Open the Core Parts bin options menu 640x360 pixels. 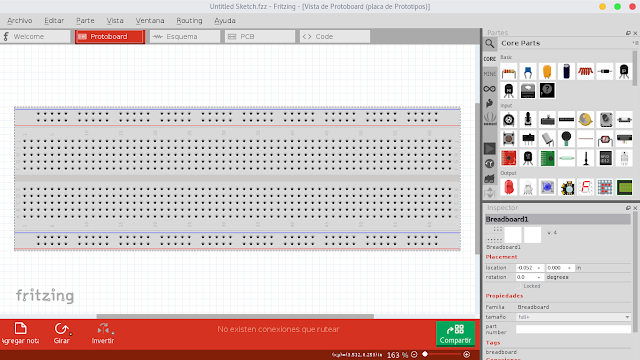(635, 43)
